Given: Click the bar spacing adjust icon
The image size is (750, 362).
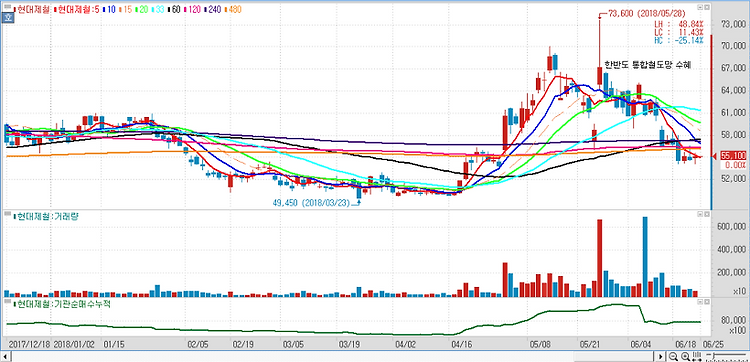Looking at the screenshot, I should coord(698,356).
